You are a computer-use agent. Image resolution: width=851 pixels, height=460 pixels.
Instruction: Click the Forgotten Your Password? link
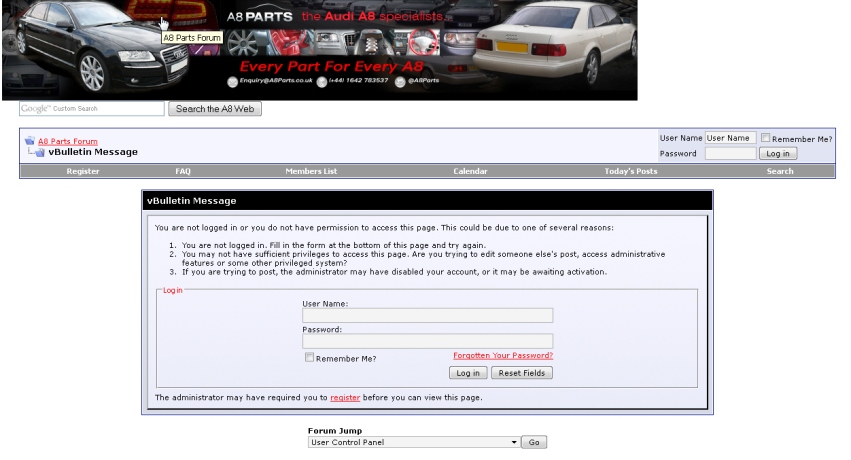click(x=503, y=355)
